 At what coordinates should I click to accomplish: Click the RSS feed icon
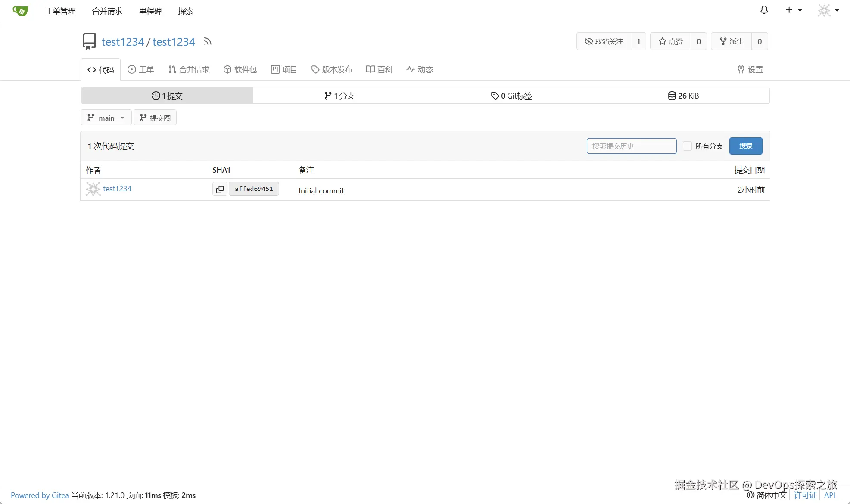pyautogui.click(x=208, y=41)
